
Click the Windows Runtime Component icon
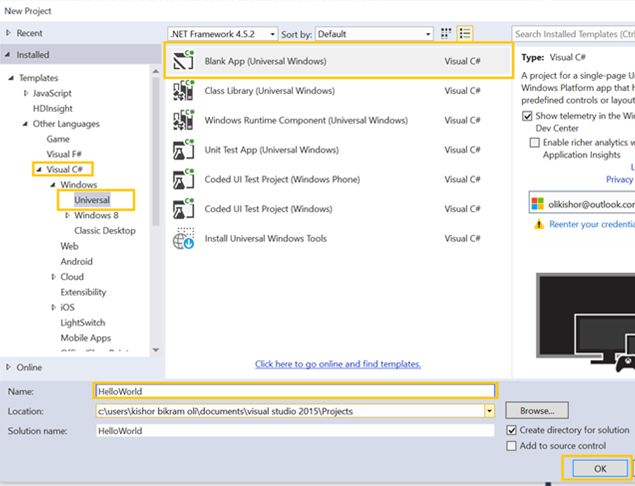183,120
